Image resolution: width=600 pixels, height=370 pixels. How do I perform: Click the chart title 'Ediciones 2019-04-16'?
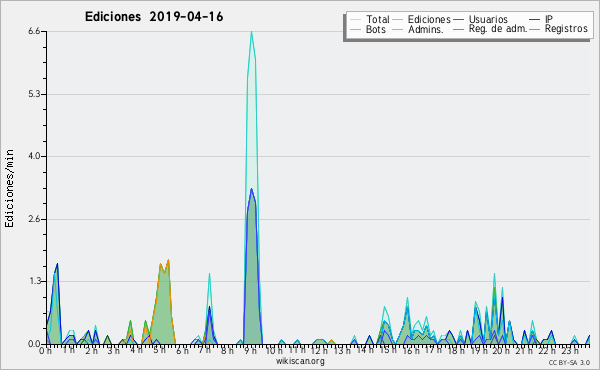(x=154, y=17)
